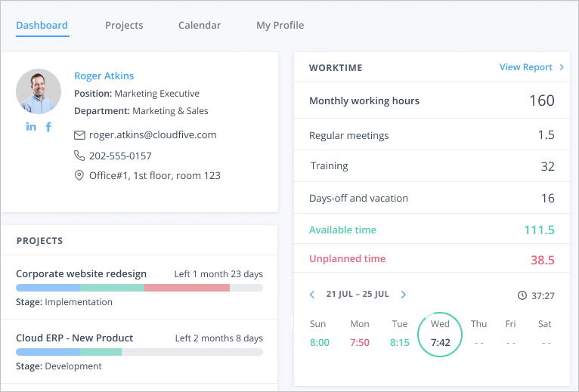Viewport: 579px width, 392px height.
Task: Select the Dashboard tab
Action: pos(42,25)
